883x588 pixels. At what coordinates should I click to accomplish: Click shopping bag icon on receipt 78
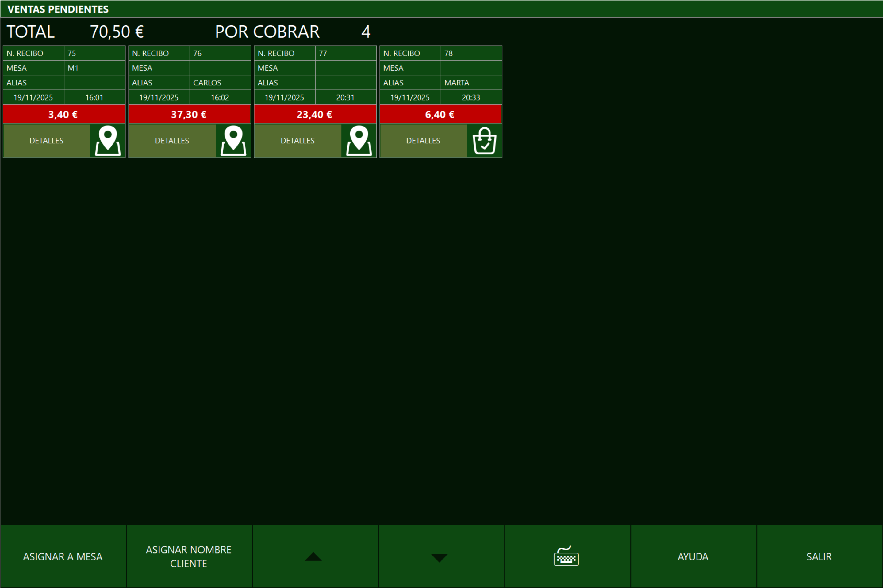(484, 141)
